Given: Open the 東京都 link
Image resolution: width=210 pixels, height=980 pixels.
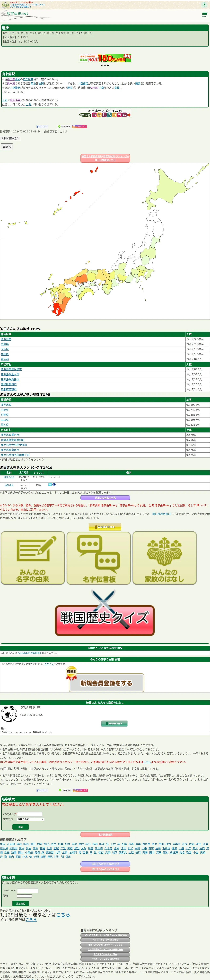Looking at the screenshot, I should pos(5,359).
